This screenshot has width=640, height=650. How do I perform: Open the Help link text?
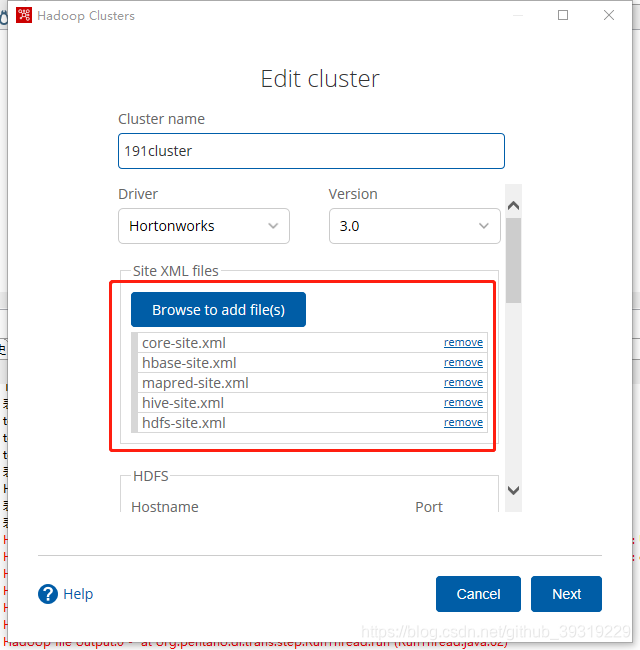point(78,594)
